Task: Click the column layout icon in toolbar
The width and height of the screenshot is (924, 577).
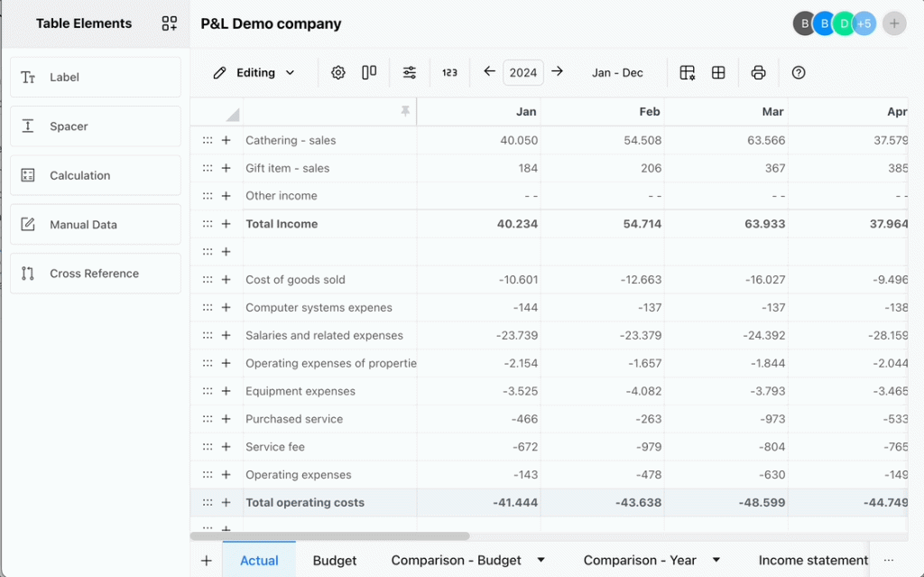Action: click(369, 72)
